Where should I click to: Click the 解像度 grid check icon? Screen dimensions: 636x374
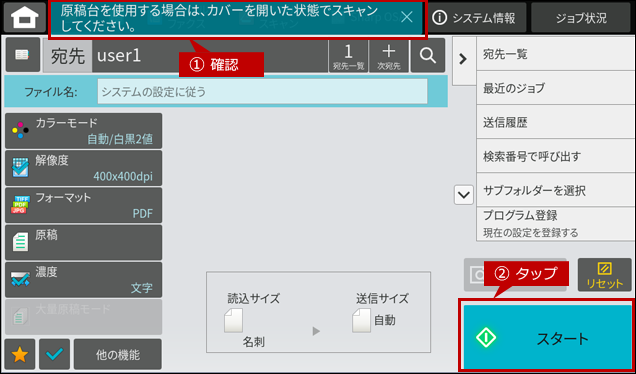pos(20,168)
